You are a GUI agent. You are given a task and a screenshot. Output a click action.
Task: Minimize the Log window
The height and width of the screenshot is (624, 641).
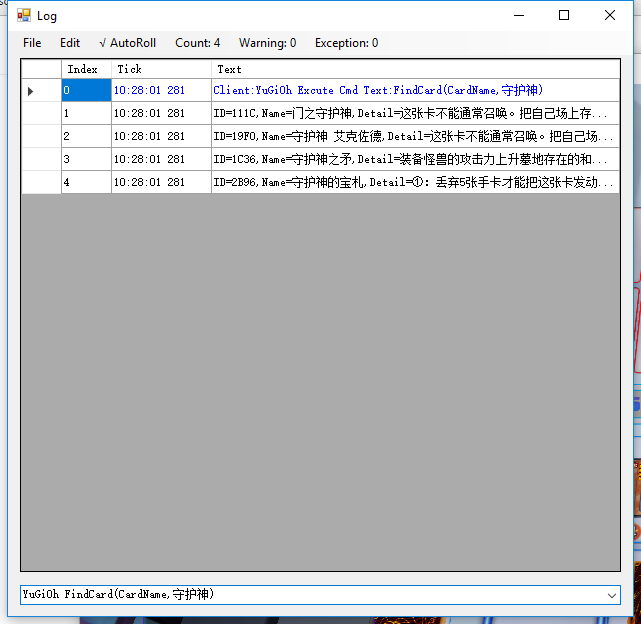(519, 16)
